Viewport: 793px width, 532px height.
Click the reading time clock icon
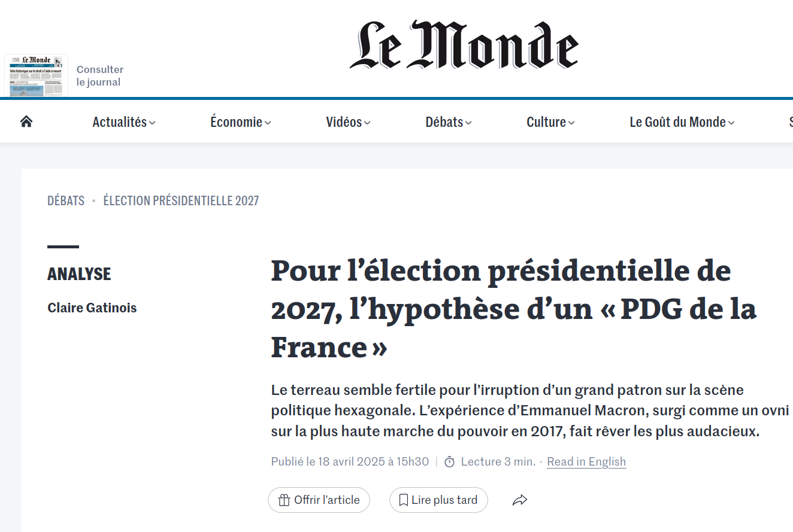tap(450, 462)
